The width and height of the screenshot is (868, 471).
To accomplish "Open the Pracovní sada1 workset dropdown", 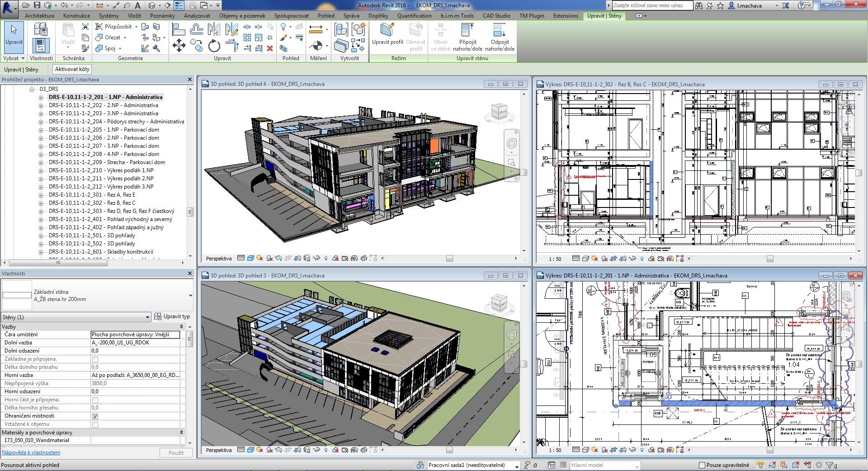I will [516, 465].
